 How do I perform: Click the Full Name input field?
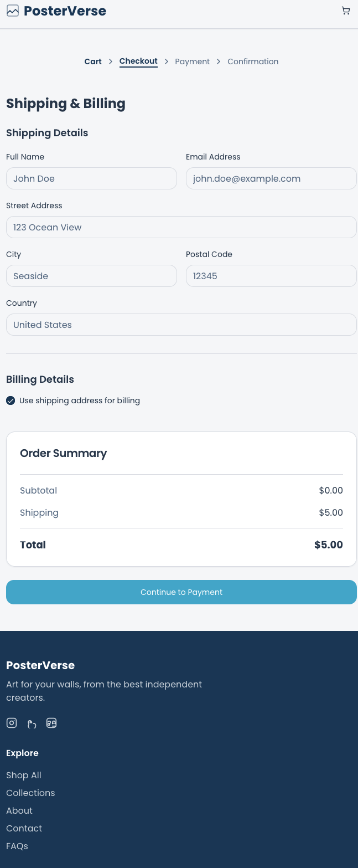coord(91,178)
